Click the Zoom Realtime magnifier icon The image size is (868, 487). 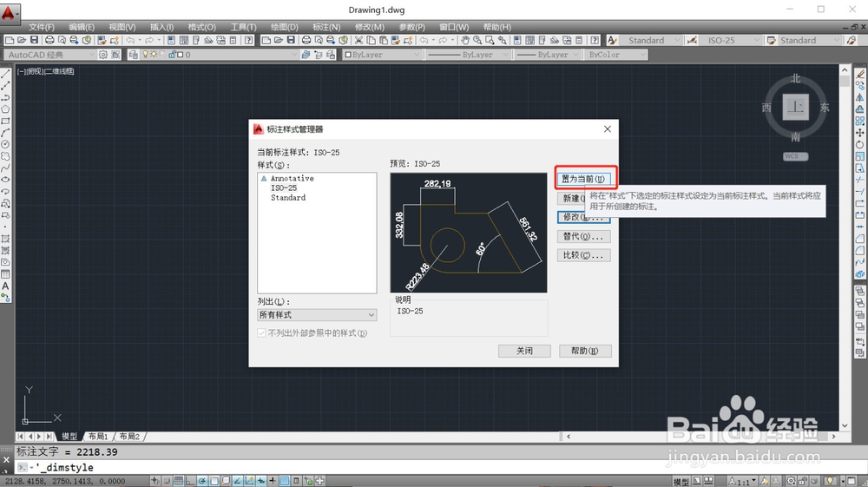(477, 40)
